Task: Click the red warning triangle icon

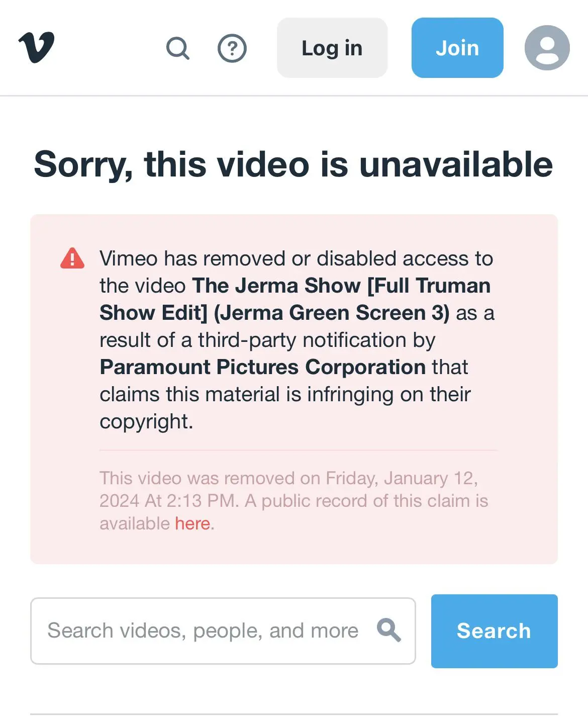Action: coord(72,258)
